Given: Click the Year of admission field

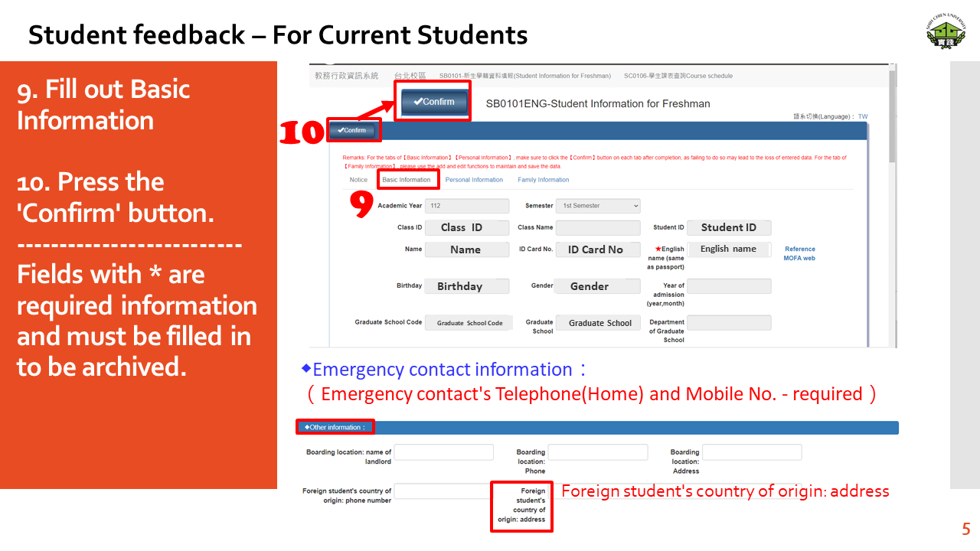Looking at the screenshot, I should (x=729, y=286).
